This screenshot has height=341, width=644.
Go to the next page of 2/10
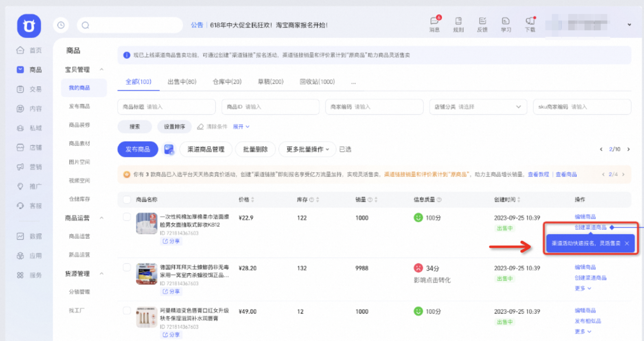click(629, 149)
